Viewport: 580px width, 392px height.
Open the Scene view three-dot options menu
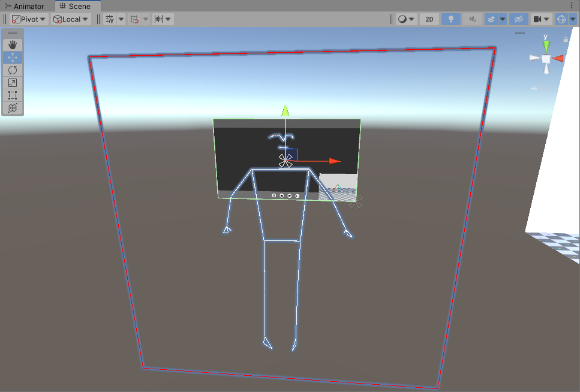[x=572, y=5]
